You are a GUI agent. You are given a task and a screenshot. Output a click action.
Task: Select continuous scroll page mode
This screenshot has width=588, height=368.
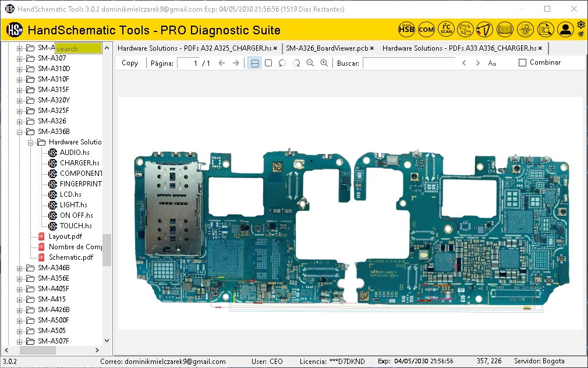(x=254, y=63)
